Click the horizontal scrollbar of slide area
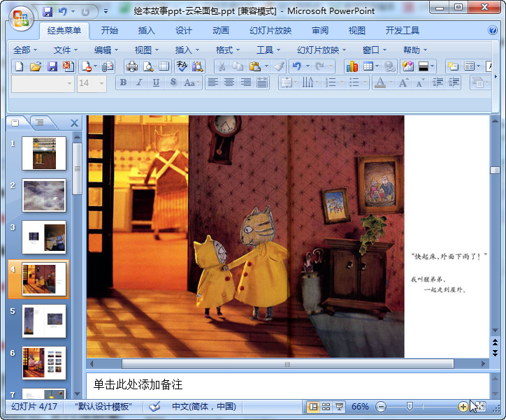Image resolution: width=506 pixels, height=420 pixels. pyautogui.click(x=287, y=364)
